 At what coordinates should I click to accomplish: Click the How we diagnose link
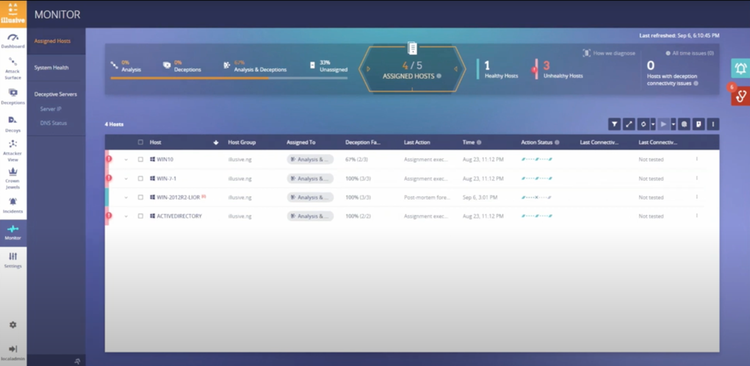pos(609,53)
